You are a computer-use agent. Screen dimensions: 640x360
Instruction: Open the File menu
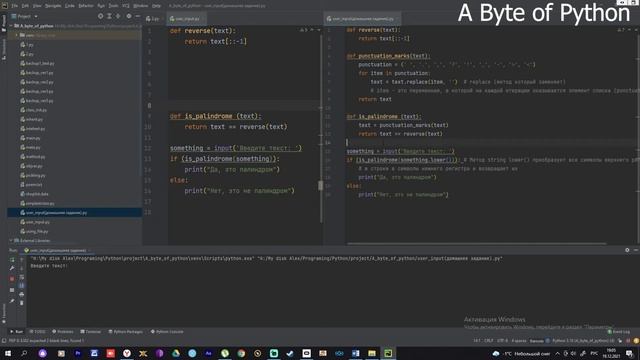[15, 6]
